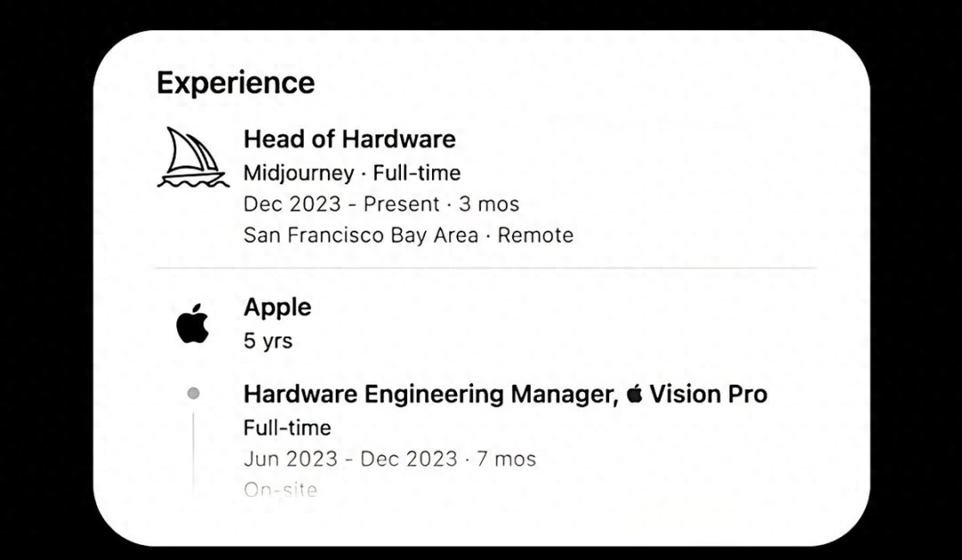Click the small Apple logo before Vision Pro
This screenshot has width=962, height=560.
(x=634, y=394)
